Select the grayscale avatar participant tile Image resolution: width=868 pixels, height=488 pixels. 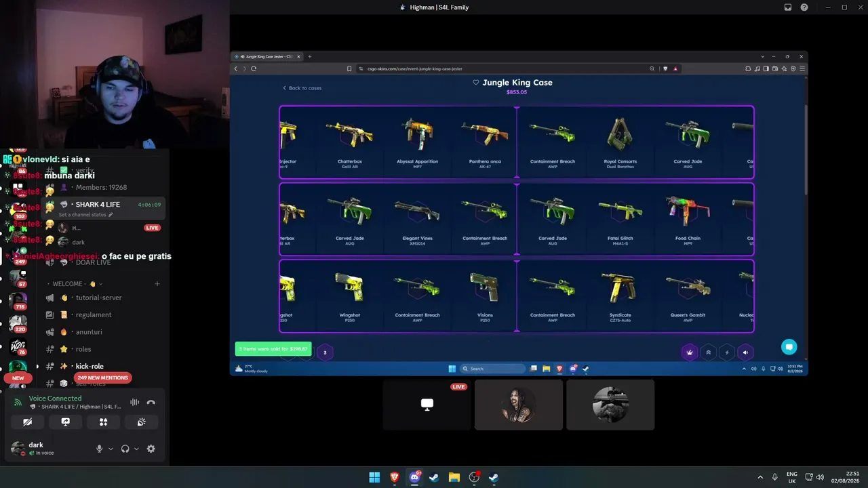[x=610, y=405]
